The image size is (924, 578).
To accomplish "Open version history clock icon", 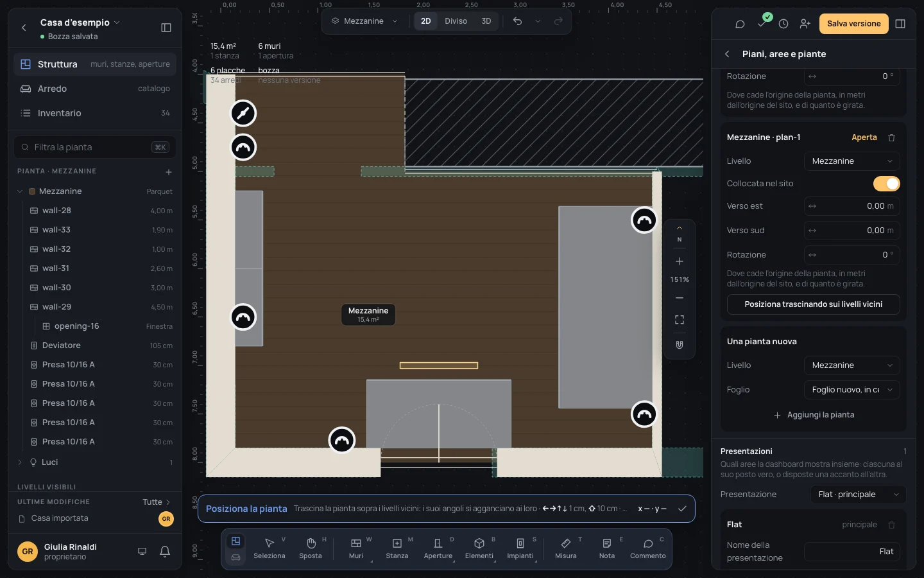I will point(783,24).
